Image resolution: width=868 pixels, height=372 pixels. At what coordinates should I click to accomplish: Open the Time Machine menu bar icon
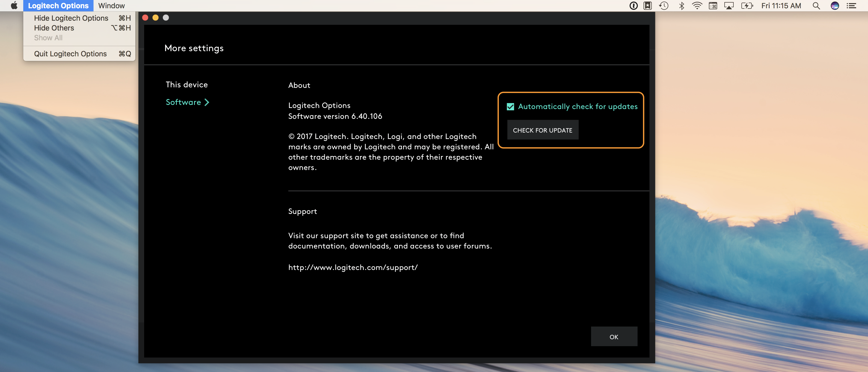[x=664, y=6]
